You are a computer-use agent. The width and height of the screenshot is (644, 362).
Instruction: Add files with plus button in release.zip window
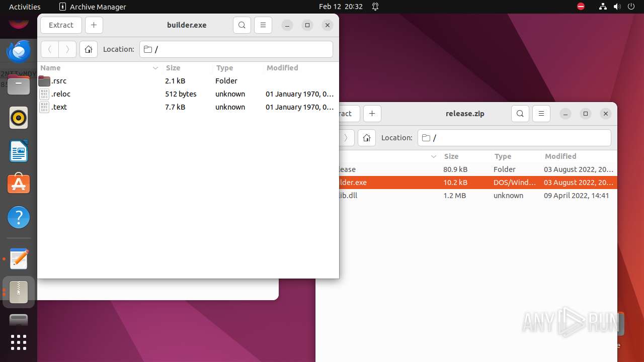pos(372,114)
